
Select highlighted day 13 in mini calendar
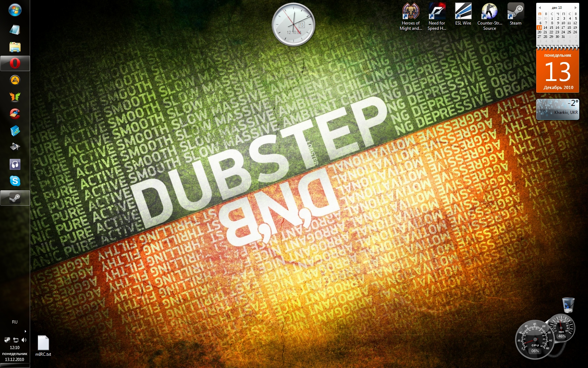click(539, 27)
